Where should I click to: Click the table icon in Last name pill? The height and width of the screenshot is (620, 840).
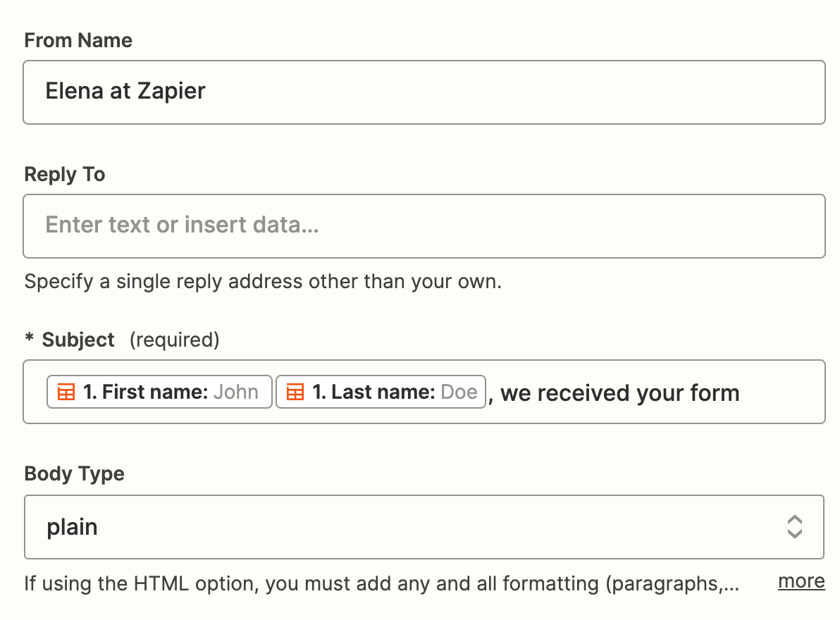[x=295, y=392]
